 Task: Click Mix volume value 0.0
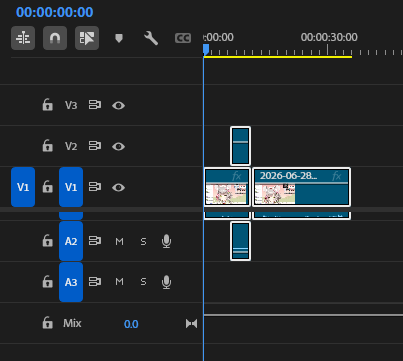pos(131,324)
